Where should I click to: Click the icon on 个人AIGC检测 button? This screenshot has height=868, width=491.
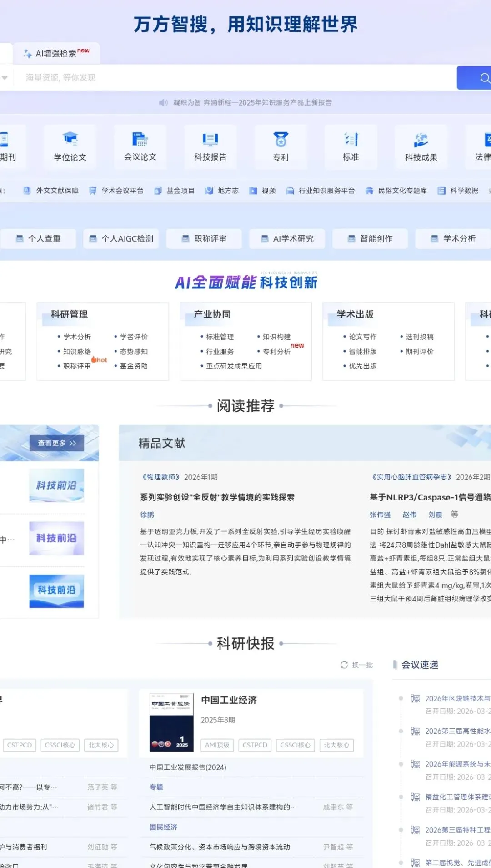pyautogui.click(x=93, y=239)
